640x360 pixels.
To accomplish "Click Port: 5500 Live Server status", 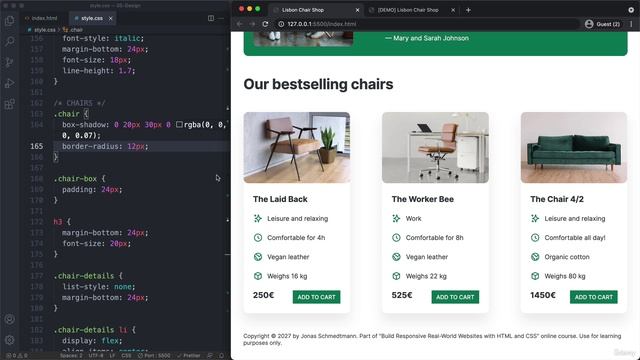I will pyautogui.click(x=154, y=356).
